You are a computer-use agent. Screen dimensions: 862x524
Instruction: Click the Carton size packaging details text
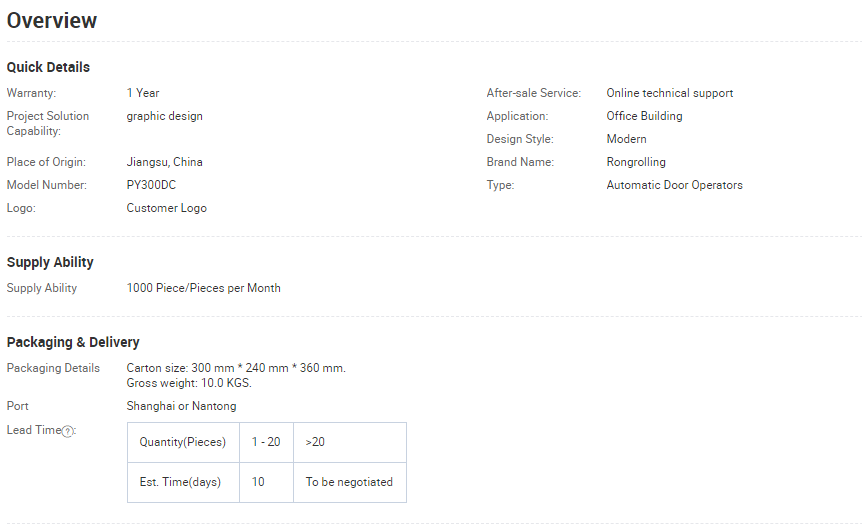pos(236,376)
